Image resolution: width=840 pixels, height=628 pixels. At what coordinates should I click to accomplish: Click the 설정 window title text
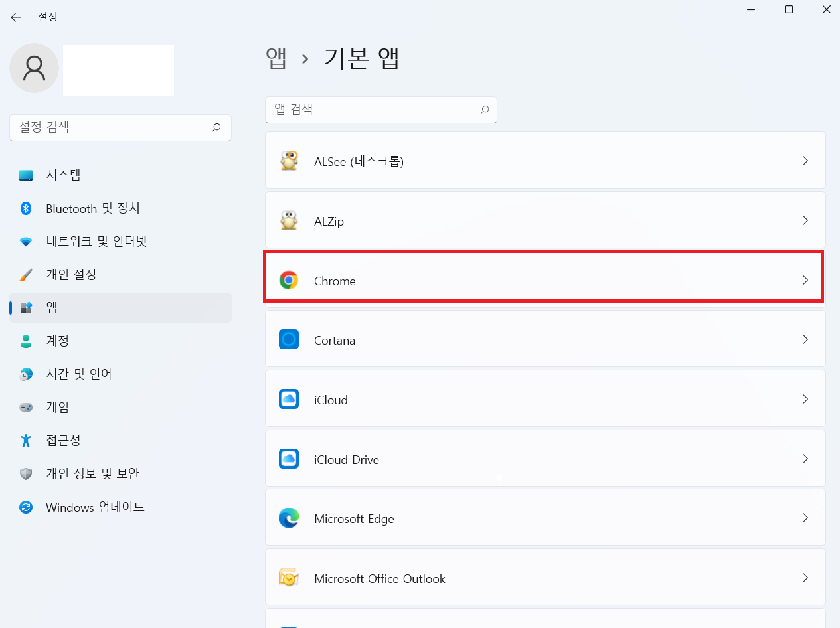(48, 17)
